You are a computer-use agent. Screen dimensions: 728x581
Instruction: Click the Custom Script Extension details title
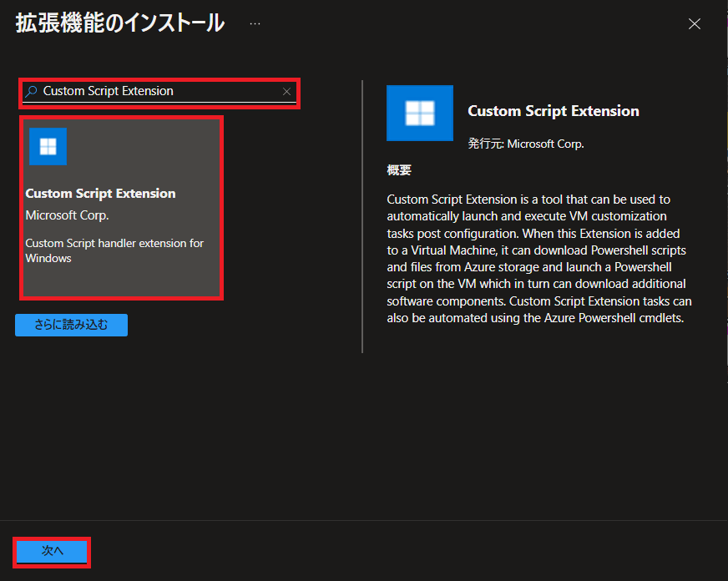coord(553,111)
